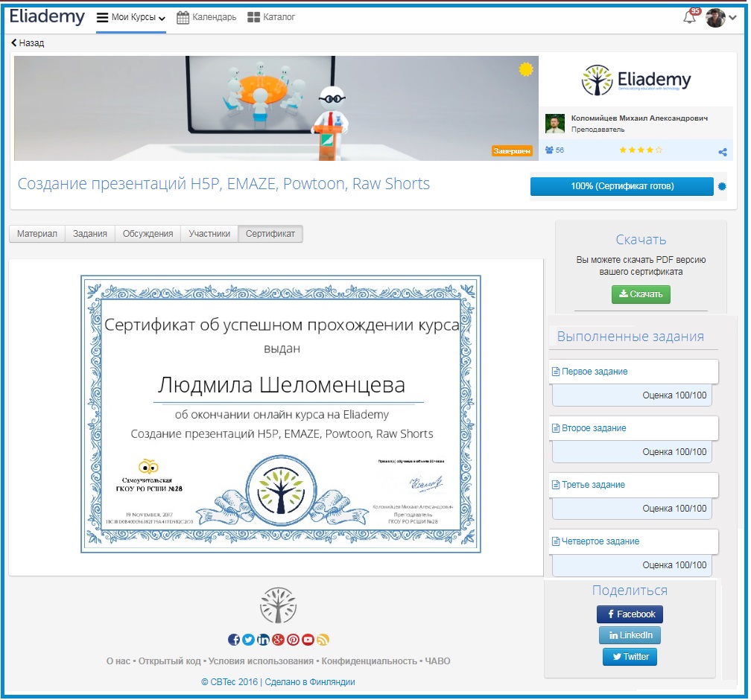Switch to the Материал tab
Image resolution: width=751 pixels, height=700 pixels.
pyautogui.click(x=37, y=235)
